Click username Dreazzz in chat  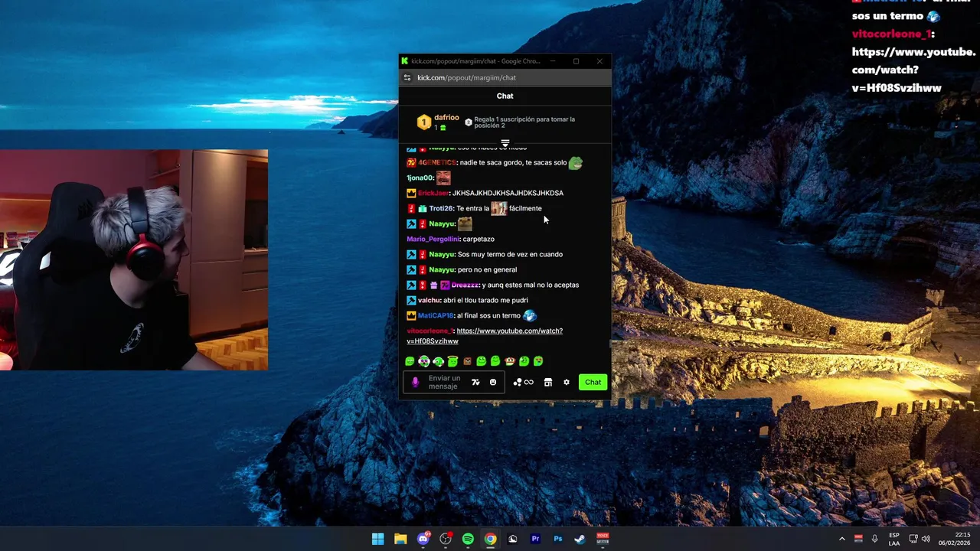click(x=465, y=285)
